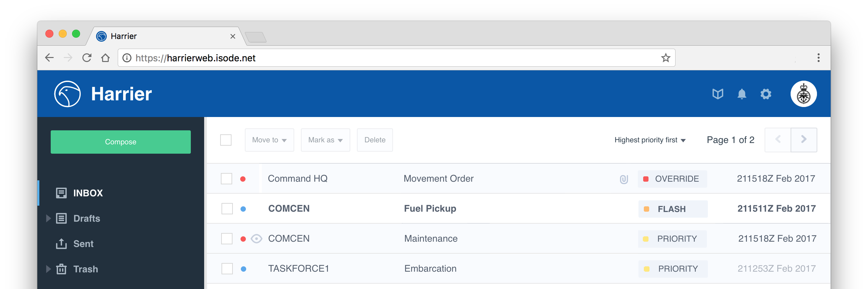Click the Page 1 of 2 indicator
Screen dimensions: 868x289
point(730,140)
